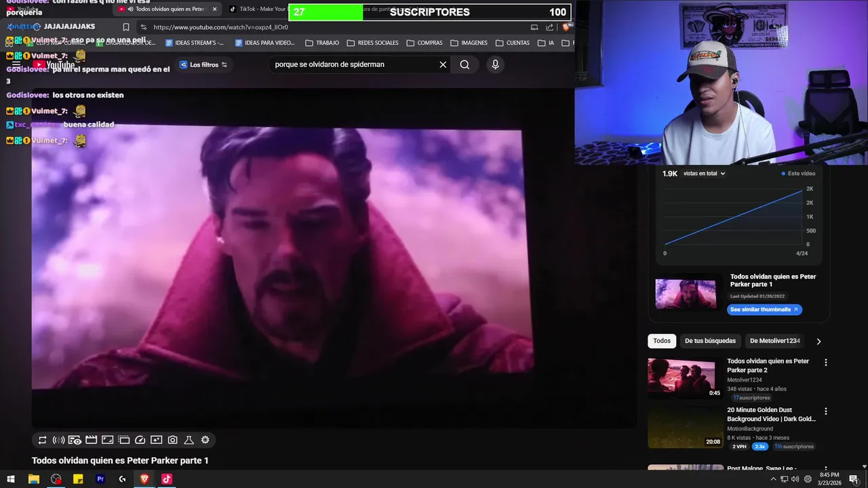
Task: Open 'IDEAS STREAM'S' bookmark
Action: click(195, 43)
